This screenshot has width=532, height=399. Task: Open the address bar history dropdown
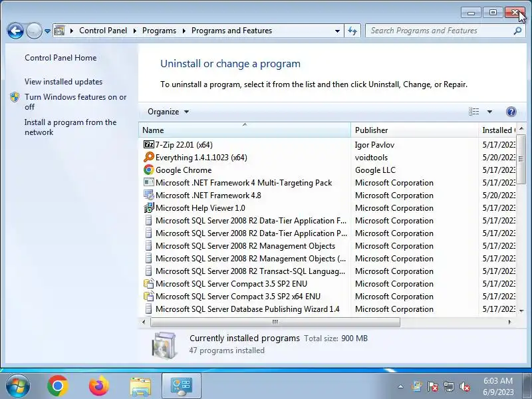pyautogui.click(x=337, y=31)
